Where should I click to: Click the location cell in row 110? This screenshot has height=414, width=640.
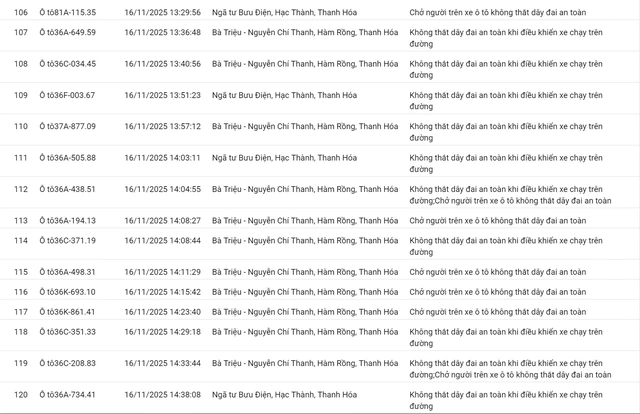[298, 126]
